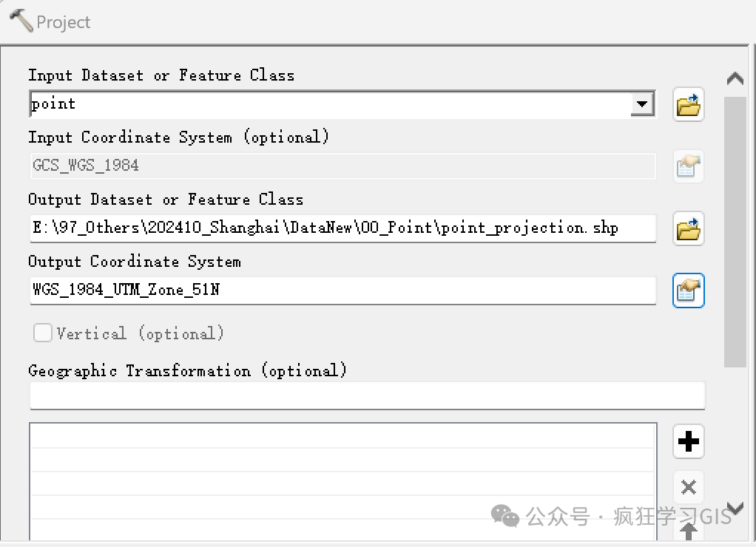The height and width of the screenshot is (547, 756).
Task: Move the transformation up with the arrow button
Action: point(688,532)
